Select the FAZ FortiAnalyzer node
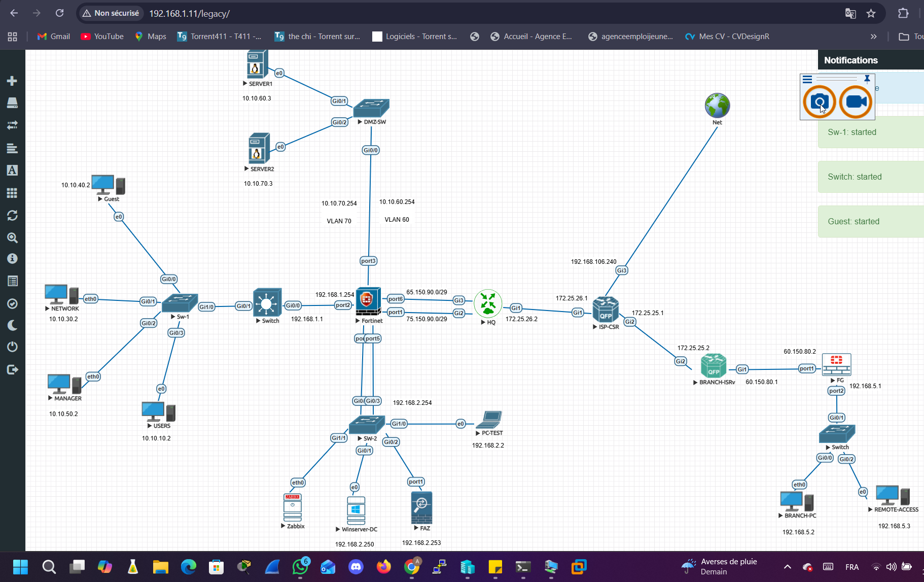Image resolution: width=924 pixels, height=582 pixels. tap(421, 508)
